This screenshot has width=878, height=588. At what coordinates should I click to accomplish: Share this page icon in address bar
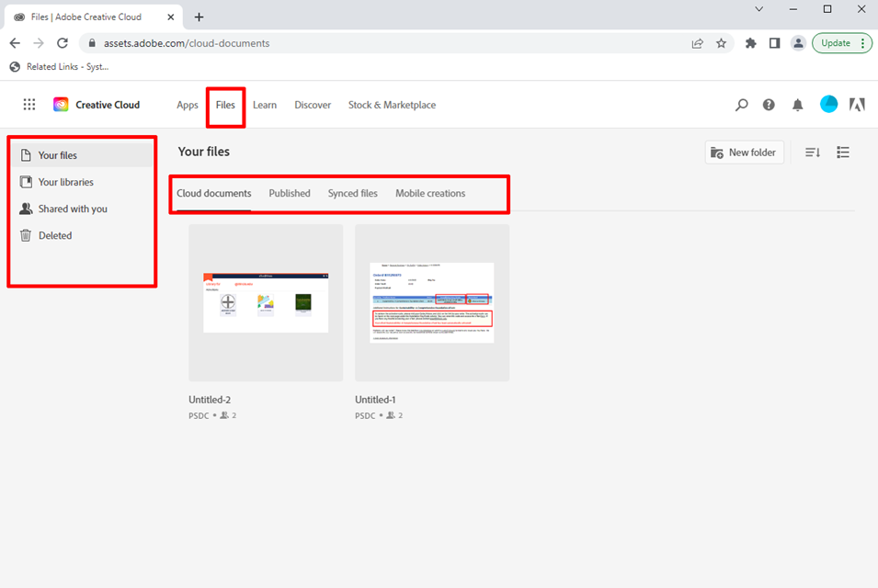(697, 43)
